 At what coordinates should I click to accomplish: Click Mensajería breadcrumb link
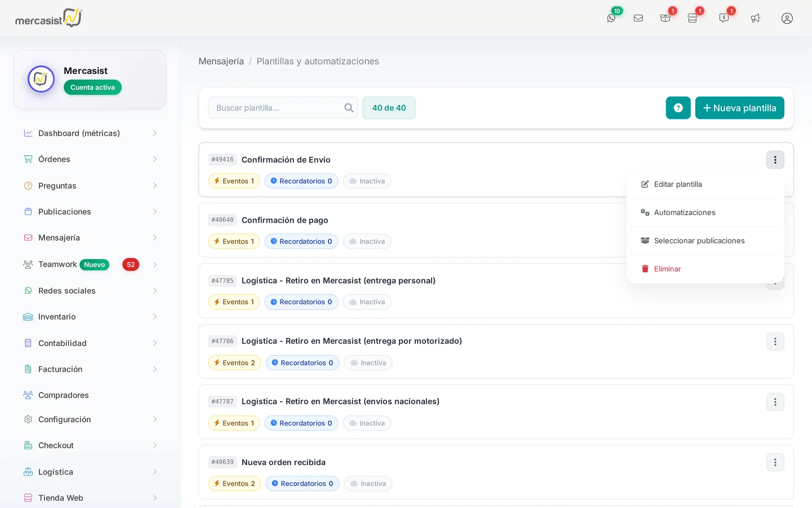221,61
